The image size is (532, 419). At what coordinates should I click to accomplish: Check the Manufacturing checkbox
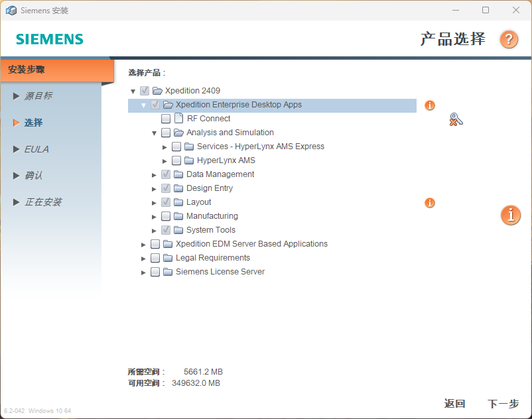tap(166, 216)
